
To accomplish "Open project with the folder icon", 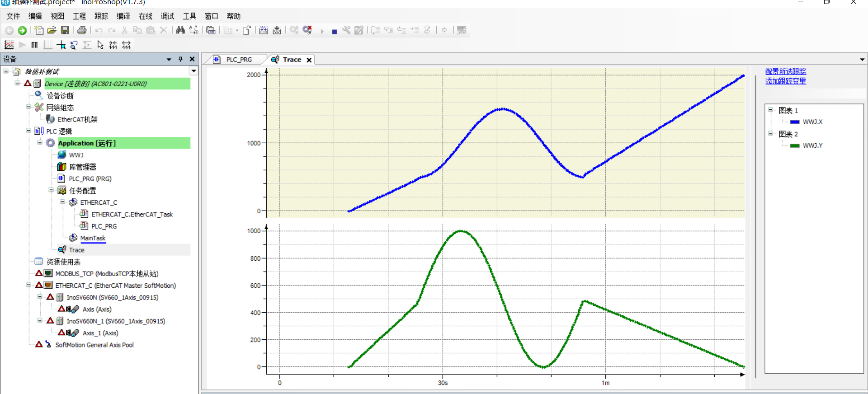I will (52, 30).
